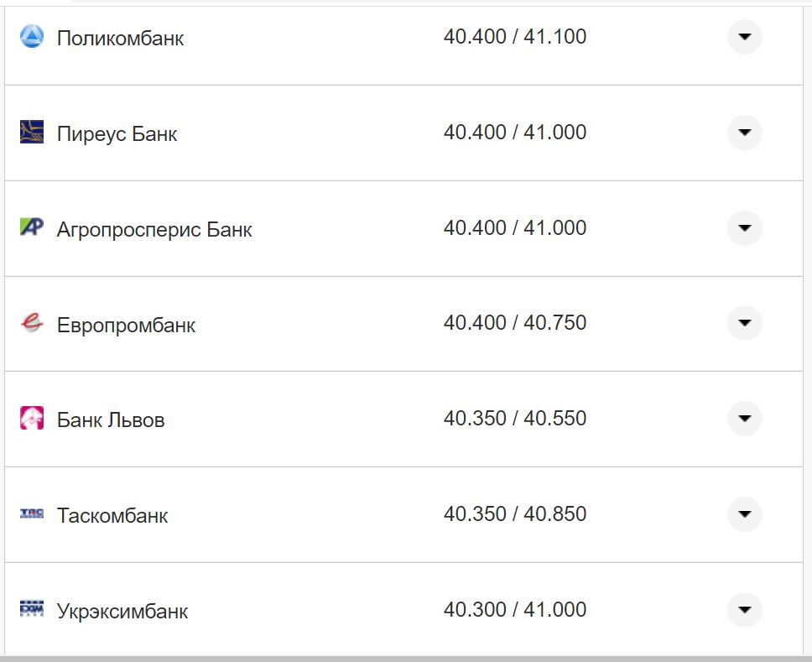812x662 pixels.
Task: Click the Укрэксимбанк EXIM logo icon
Action: tap(29, 610)
